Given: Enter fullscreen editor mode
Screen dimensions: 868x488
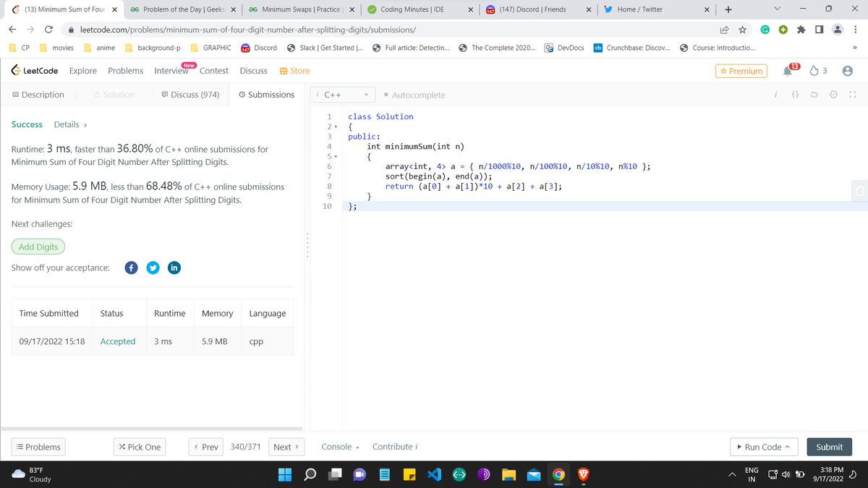Looking at the screenshot, I should (851, 95).
